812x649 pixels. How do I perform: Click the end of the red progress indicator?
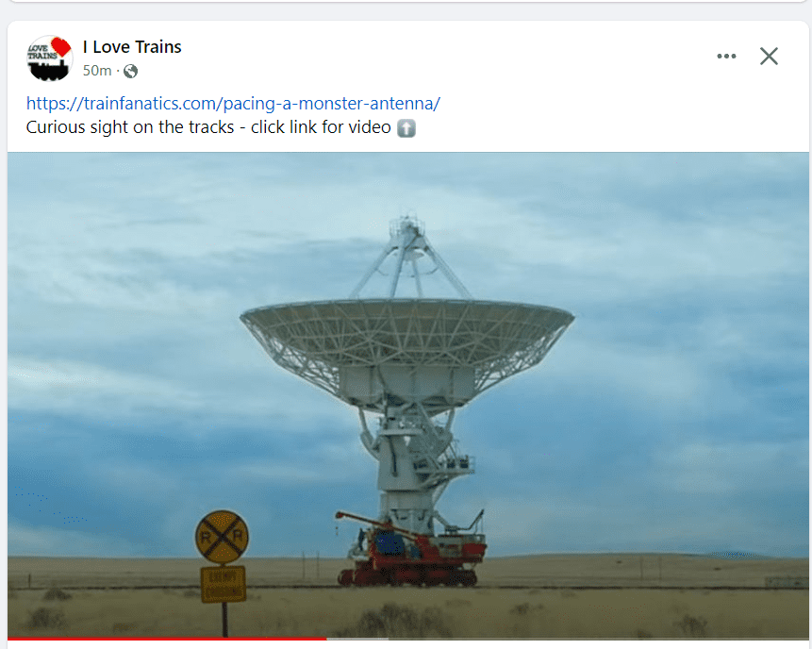[x=325, y=639]
